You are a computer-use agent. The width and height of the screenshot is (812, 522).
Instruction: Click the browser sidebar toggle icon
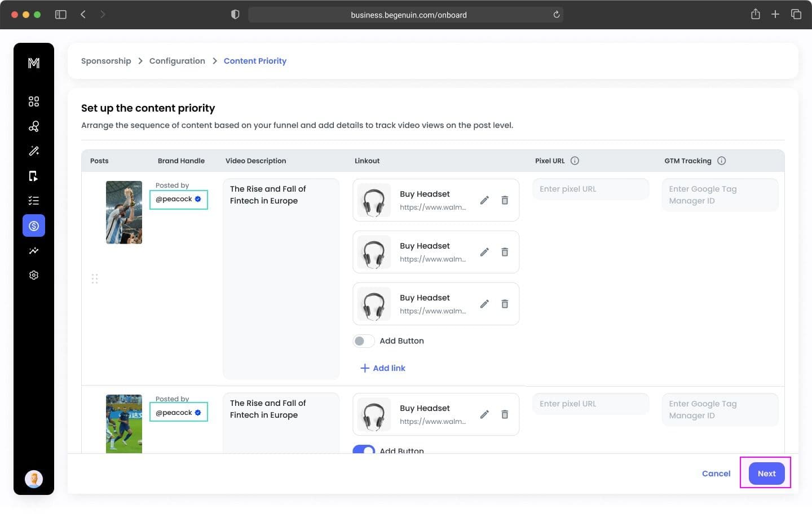coord(61,15)
